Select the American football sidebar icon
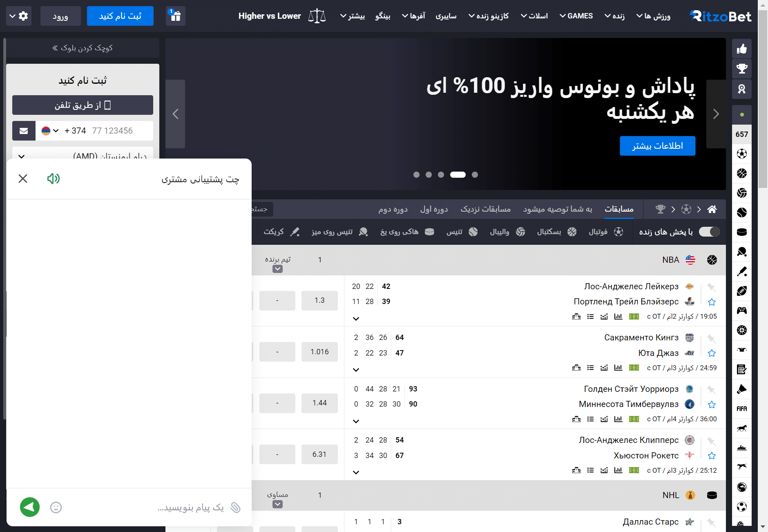Screen dimensions: 768x532 pos(742,291)
